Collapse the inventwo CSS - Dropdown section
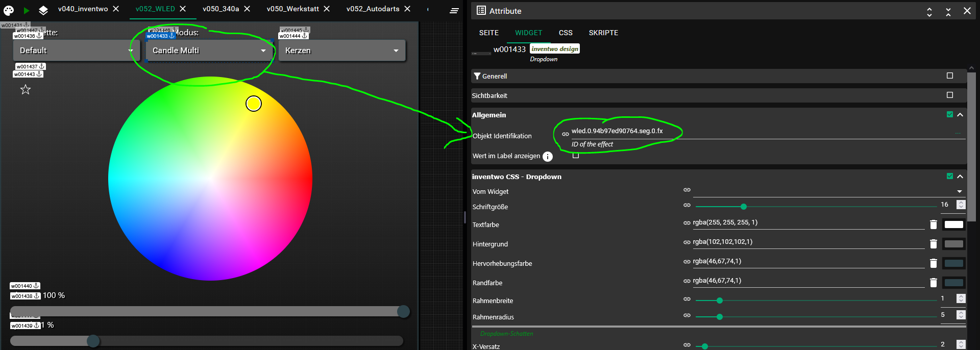 click(x=960, y=177)
